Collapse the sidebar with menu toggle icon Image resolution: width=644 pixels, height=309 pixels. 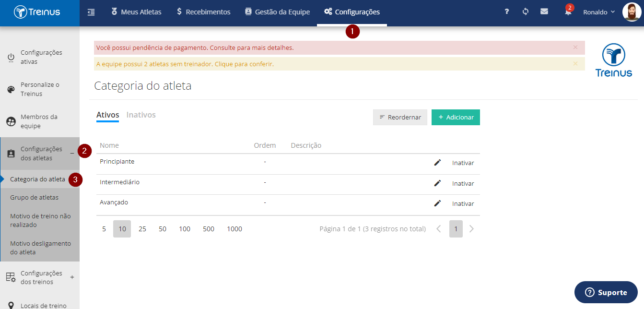91,12
